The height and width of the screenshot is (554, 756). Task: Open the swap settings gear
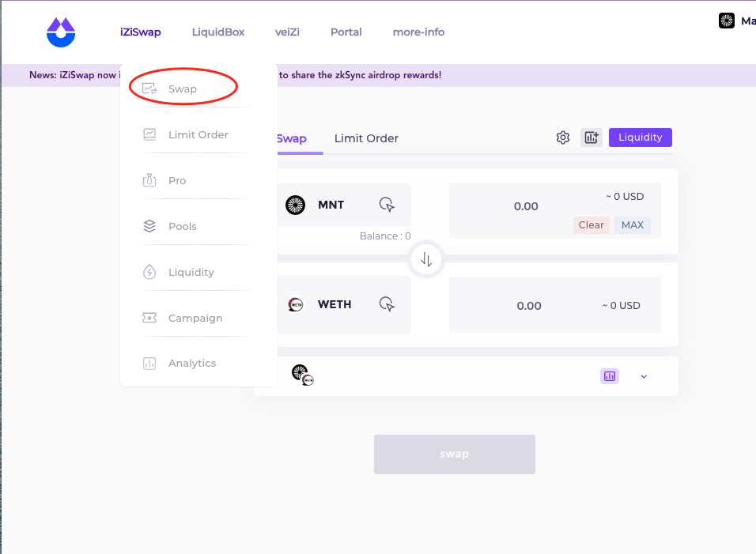point(563,138)
